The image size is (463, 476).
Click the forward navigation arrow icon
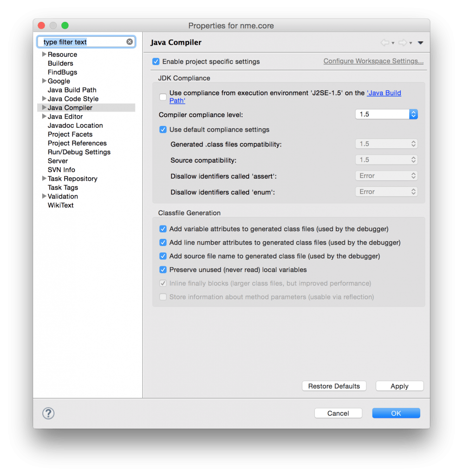pos(402,42)
